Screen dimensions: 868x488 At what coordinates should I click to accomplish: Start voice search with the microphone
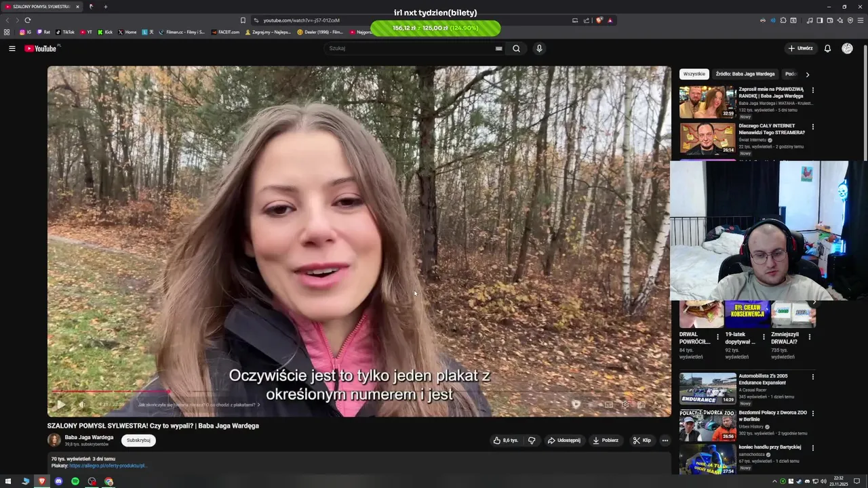point(539,48)
